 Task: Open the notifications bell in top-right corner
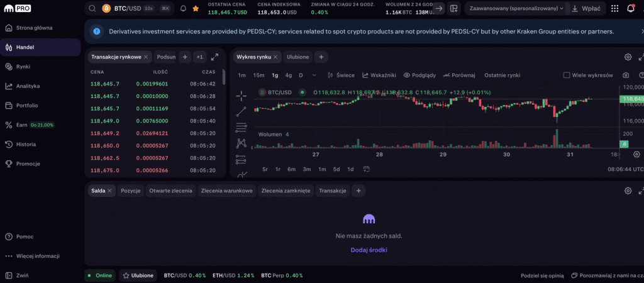(631, 9)
